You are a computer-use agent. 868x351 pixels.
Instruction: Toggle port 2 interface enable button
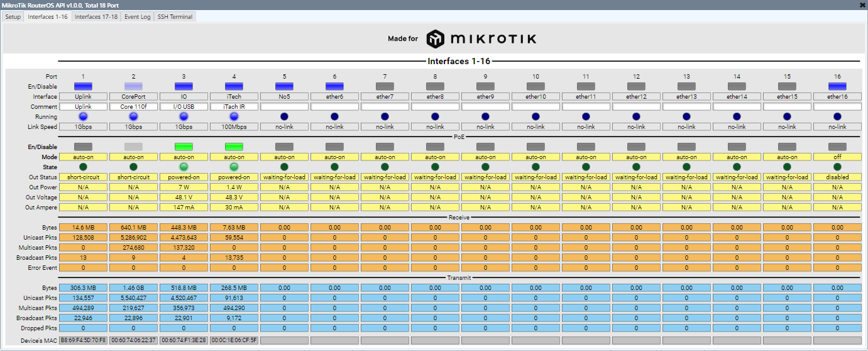click(133, 86)
